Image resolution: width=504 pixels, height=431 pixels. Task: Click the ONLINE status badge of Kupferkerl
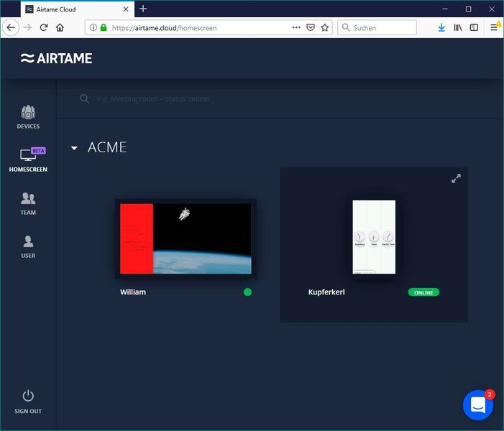423,292
